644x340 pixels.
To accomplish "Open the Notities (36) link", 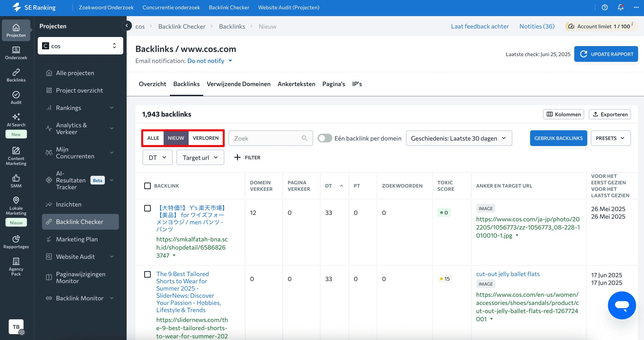I will (537, 26).
